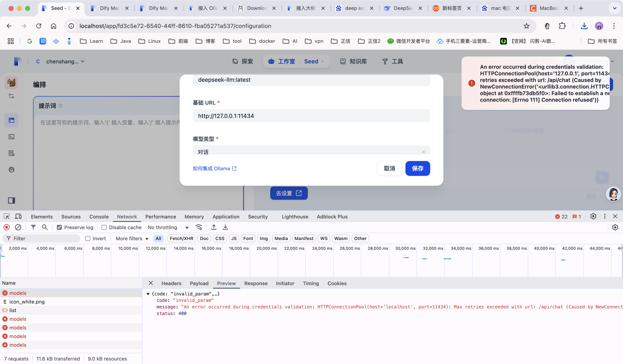Collapse the JSON response object triangle
The width and height of the screenshot is (623, 364).
148,294
